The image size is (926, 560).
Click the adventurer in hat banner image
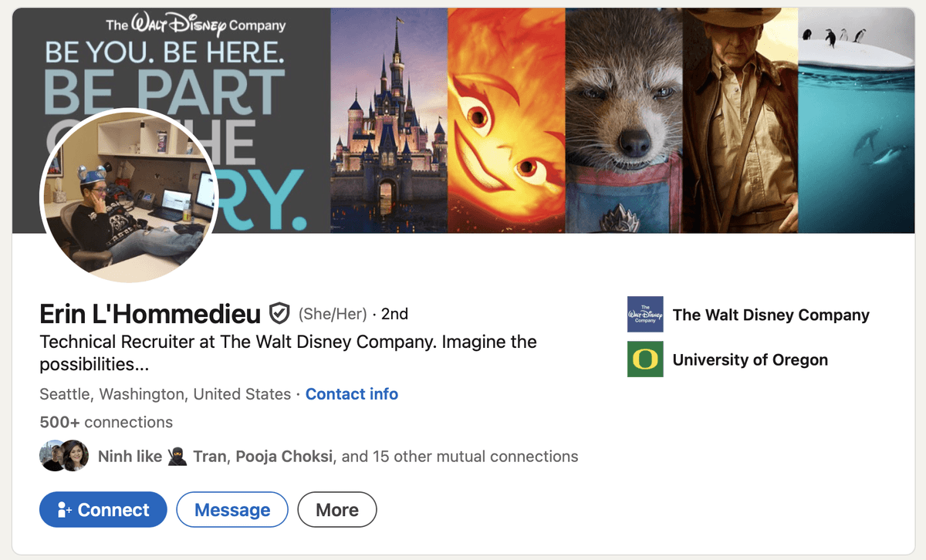click(740, 120)
